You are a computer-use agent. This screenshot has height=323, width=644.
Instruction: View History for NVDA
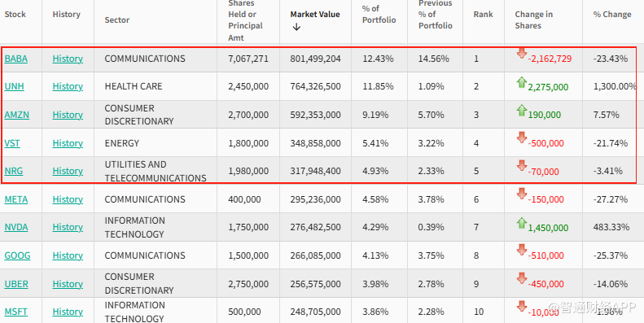(68, 227)
